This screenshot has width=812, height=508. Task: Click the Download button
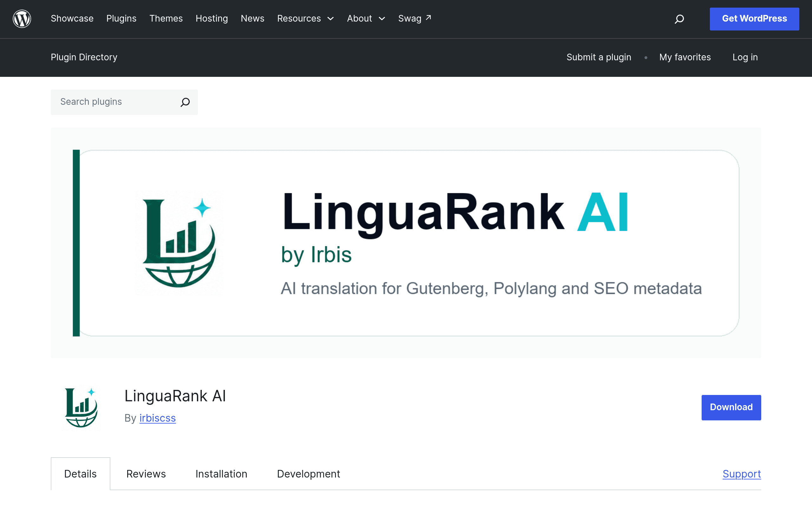[731, 408]
